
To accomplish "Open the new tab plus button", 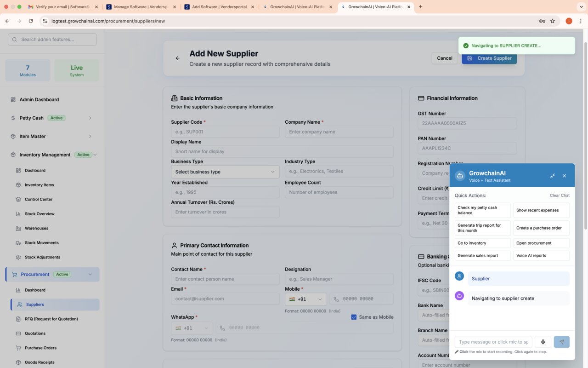I will tap(420, 7).
